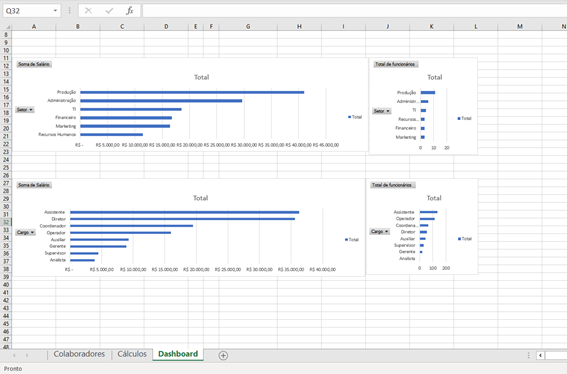Open the Name Box dropdown arrow

(55, 11)
